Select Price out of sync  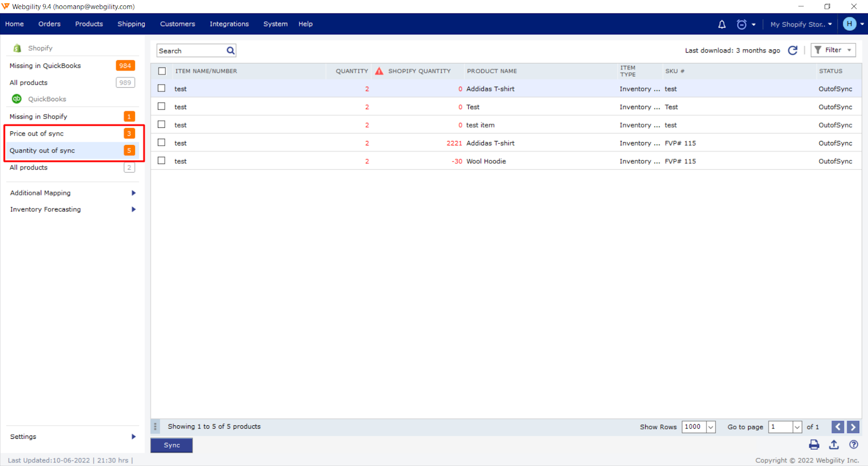point(37,133)
